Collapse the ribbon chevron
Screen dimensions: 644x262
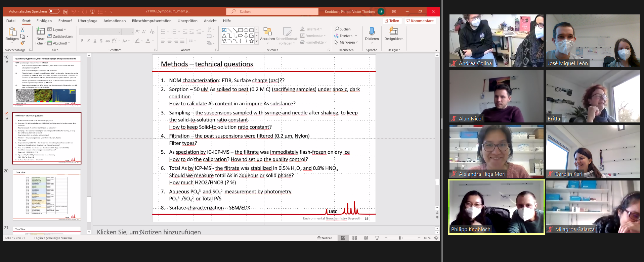[436, 50]
